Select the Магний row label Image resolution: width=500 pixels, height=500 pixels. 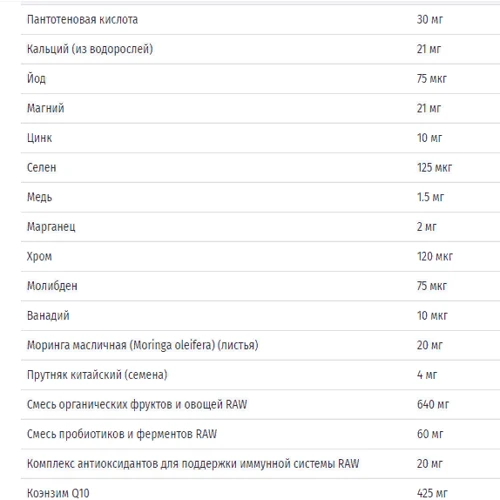pyautogui.click(x=46, y=108)
